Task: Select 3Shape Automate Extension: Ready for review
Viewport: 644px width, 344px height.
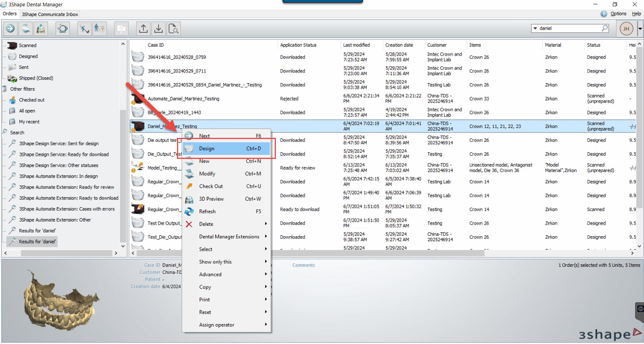Action: point(66,187)
